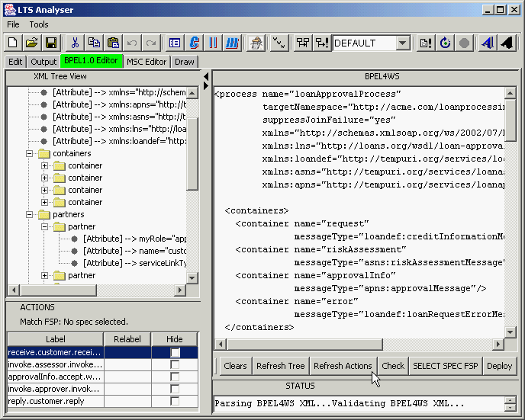Click the Refresh Tree button
This screenshot has width=525, height=420.
(x=280, y=366)
